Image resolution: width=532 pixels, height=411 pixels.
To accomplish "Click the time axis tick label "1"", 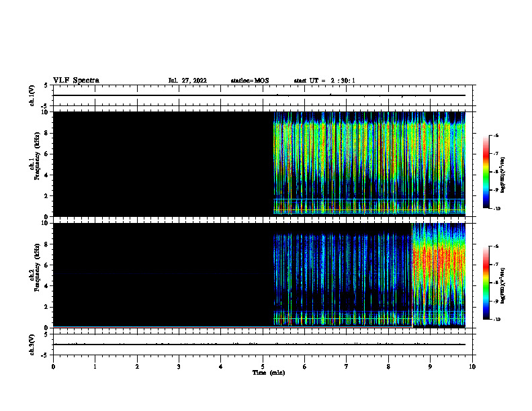I will (95, 366).
